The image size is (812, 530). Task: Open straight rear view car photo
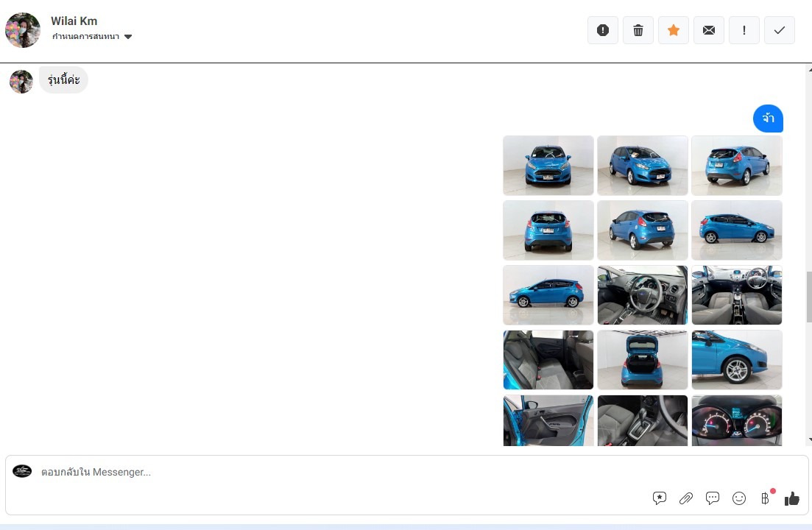click(548, 230)
